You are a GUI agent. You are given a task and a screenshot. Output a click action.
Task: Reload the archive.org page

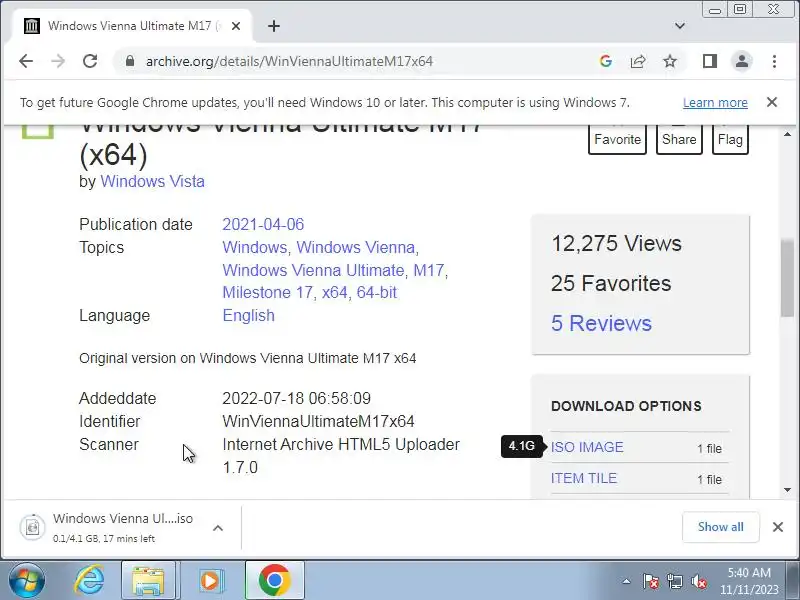[90, 61]
